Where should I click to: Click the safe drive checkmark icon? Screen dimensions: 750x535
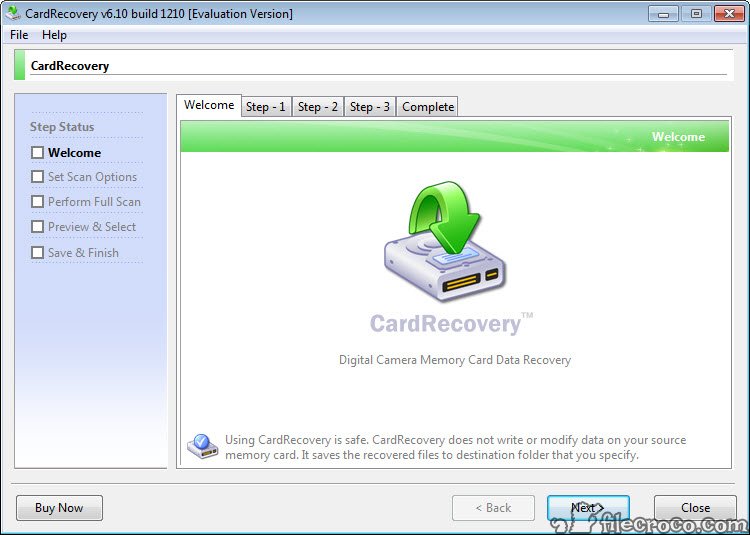click(x=202, y=446)
